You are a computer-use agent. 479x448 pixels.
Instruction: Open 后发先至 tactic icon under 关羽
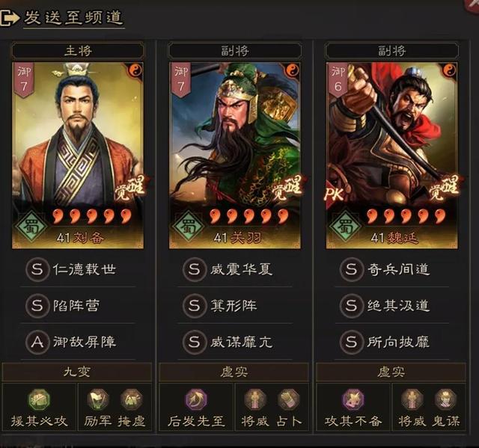point(196,399)
